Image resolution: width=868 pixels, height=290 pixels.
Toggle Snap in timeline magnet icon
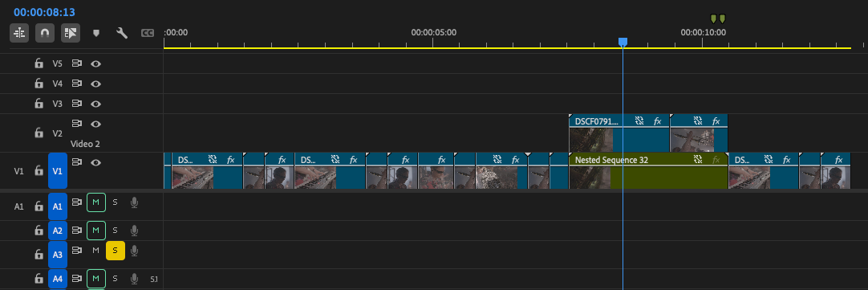[x=45, y=33]
